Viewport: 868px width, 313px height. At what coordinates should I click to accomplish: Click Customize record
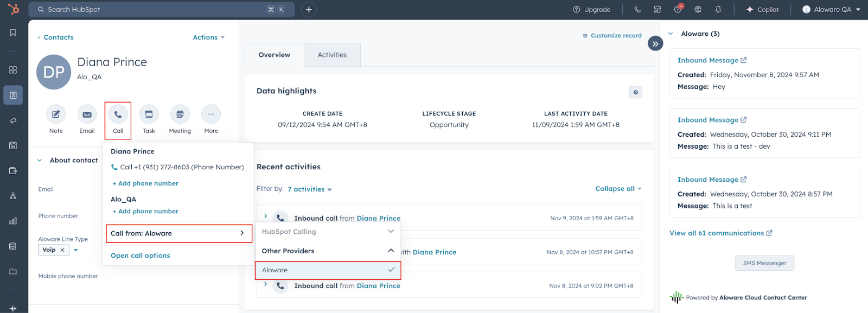coord(612,36)
